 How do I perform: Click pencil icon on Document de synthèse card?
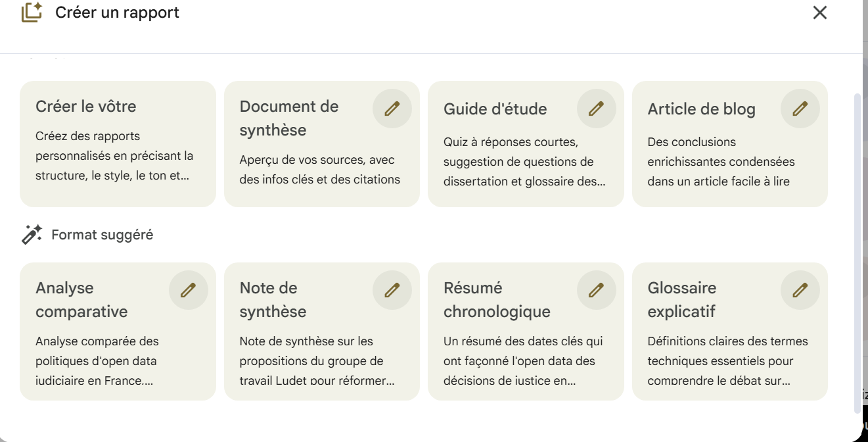392,109
